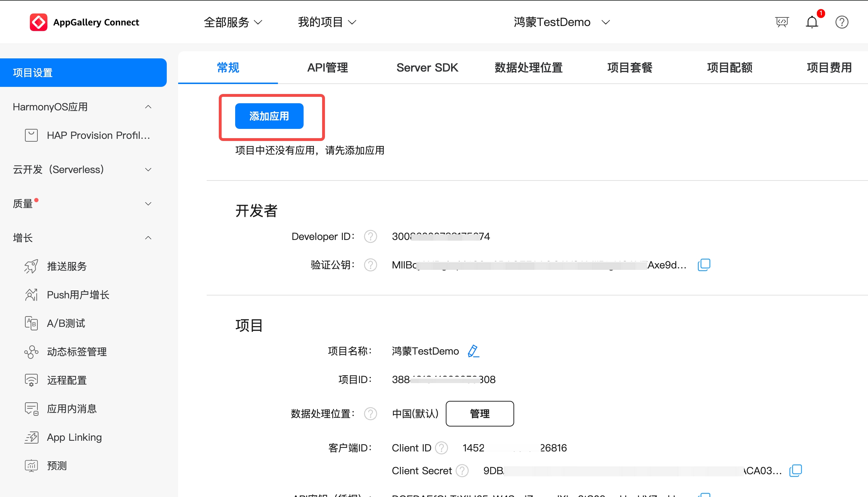
Task: Click the 添加应用 button
Action: tap(269, 116)
